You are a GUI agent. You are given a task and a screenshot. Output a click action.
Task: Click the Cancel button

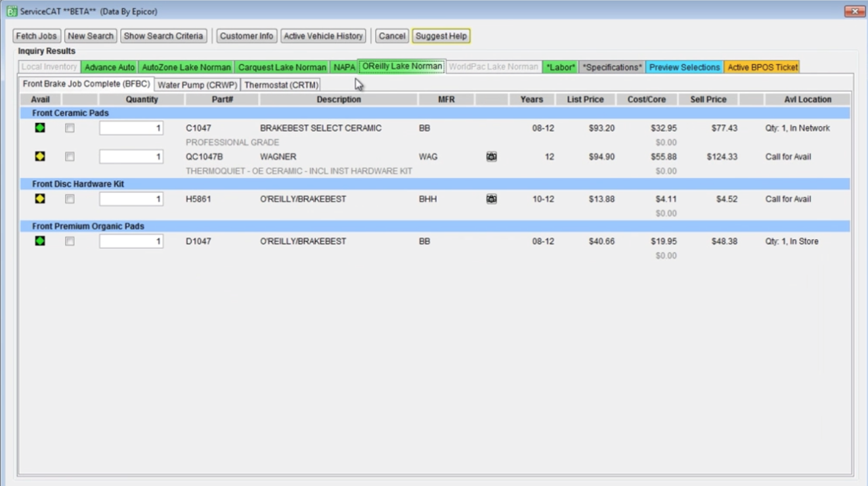(392, 36)
